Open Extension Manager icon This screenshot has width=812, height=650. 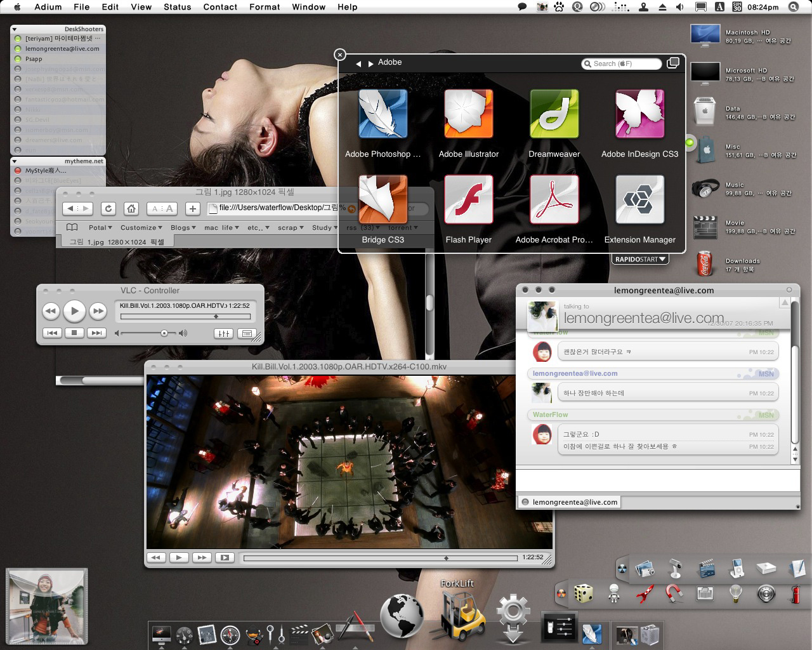pyautogui.click(x=639, y=200)
